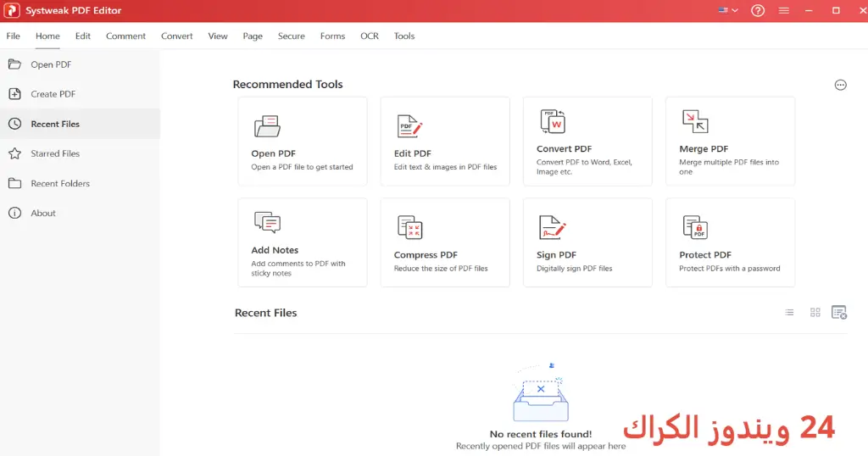Click the clear recent files list icon
The image size is (868, 456).
pyautogui.click(x=839, y=313)
